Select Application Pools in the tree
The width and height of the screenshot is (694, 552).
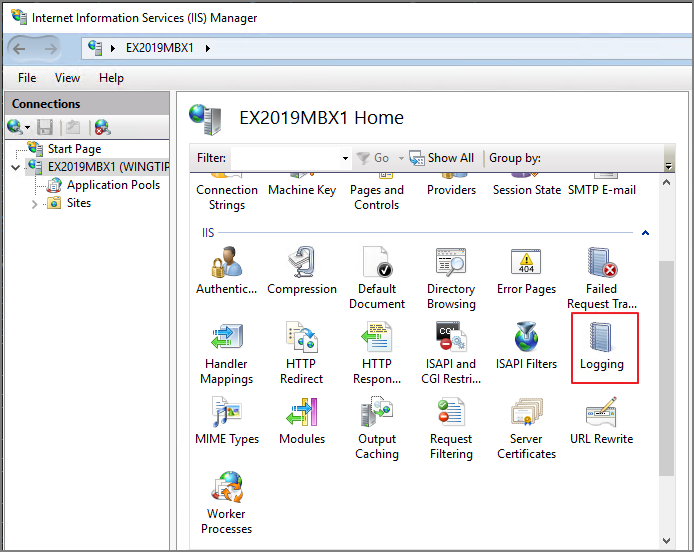pos(113,185)
